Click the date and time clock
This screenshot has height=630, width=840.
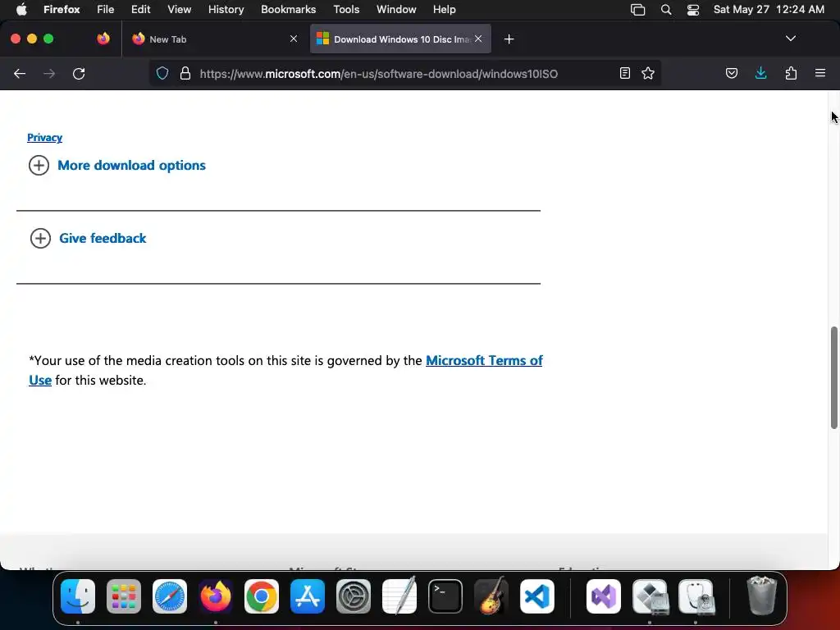tap(769, 10)
